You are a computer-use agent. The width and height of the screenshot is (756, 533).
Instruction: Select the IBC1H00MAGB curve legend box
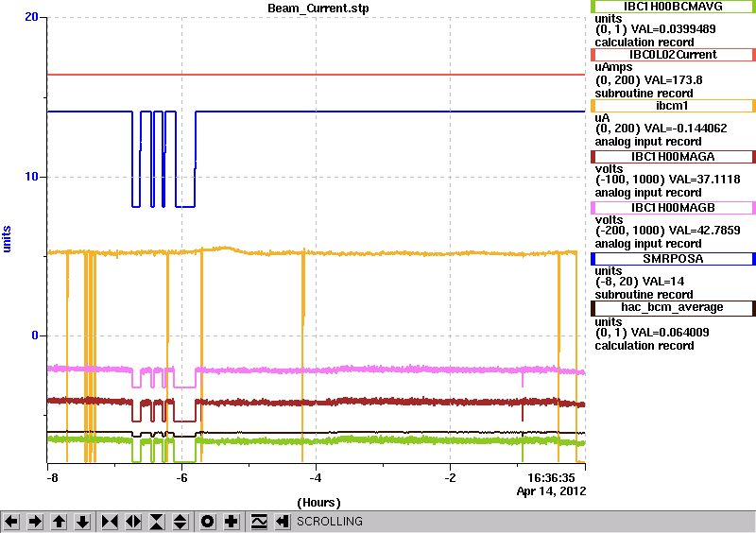(673, 208)
